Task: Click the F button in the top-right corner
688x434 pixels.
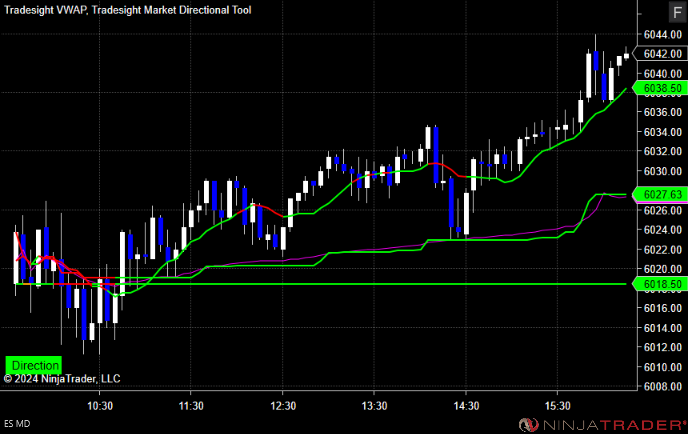Action: coord(677,12)
